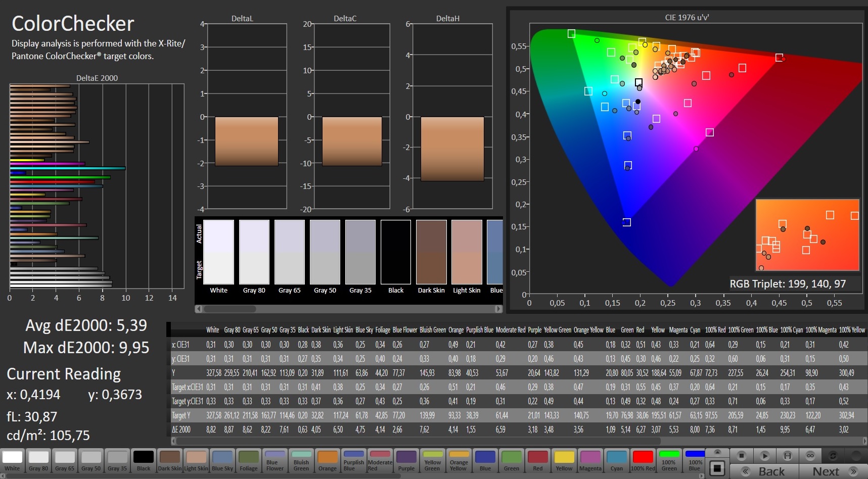Click the Light Skin comparison thumbnail
Viewport: 868px width, 479px height.
tap(467, 252)
